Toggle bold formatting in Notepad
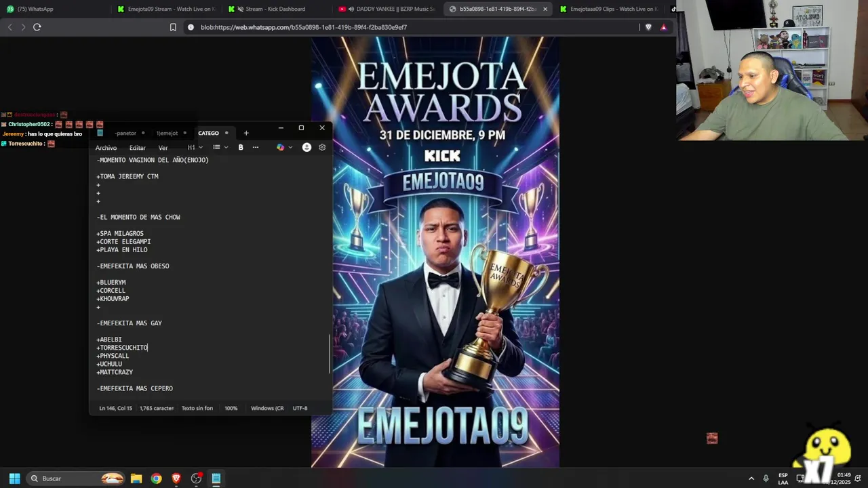 pyautogui.click(x=241, y=147)
